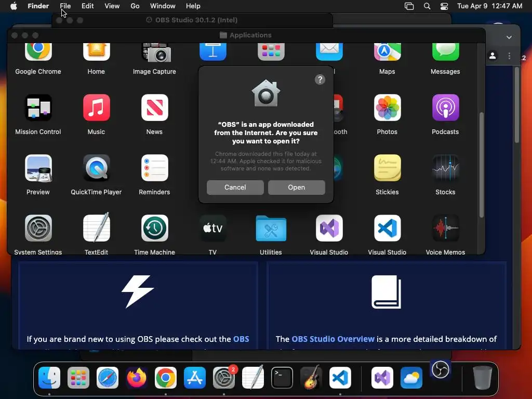
Task: Open Safari from the Dock
Action: pyautogui.click(x=108, y=378)
